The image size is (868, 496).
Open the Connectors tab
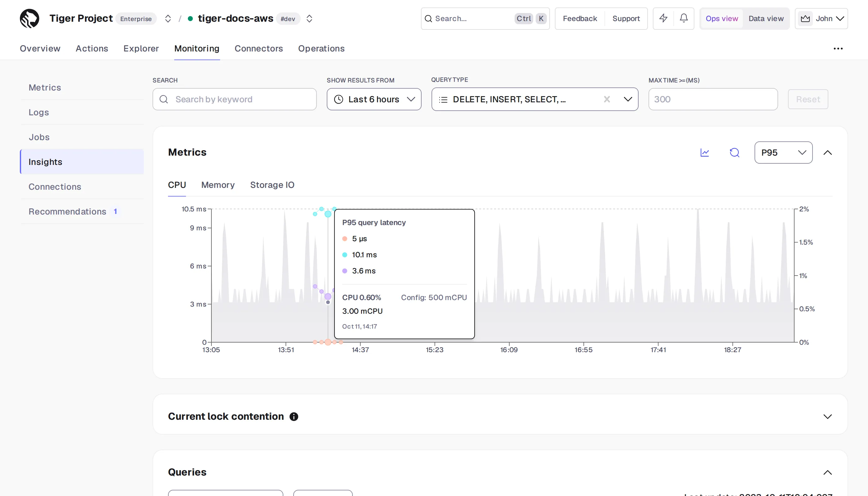point(259,48)
